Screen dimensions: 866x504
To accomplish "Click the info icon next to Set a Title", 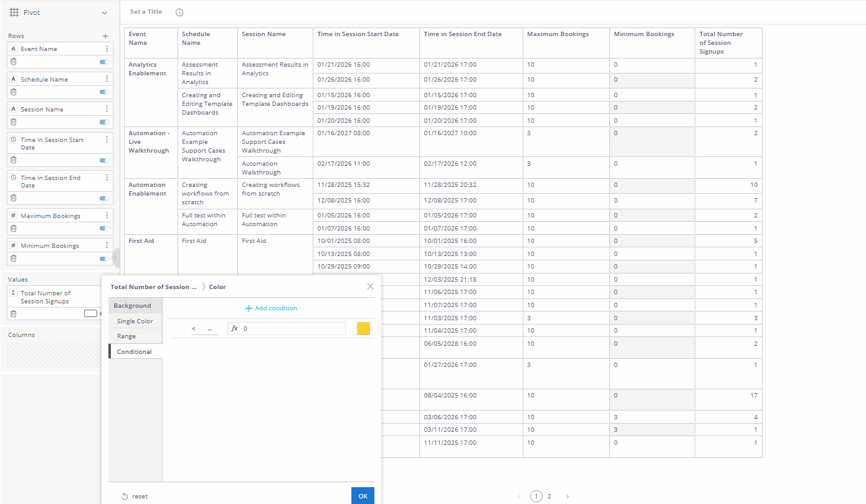I will (179, 11).
